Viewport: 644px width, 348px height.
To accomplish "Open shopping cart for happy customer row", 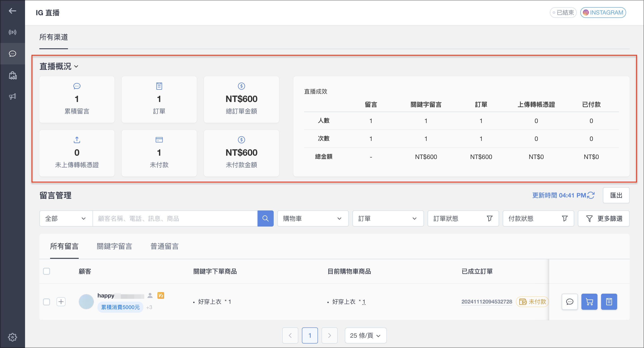I will (589, 302).
